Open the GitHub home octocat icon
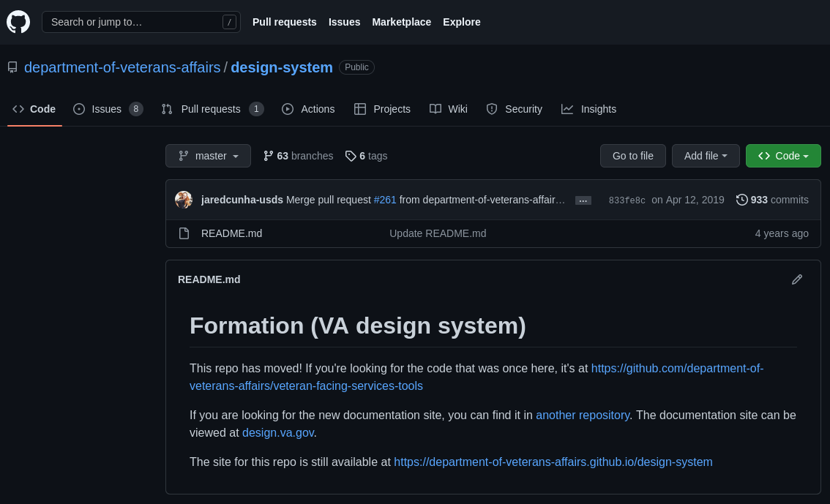The height and width of the screenshot is (504, 830). click(x=18, y=21)
